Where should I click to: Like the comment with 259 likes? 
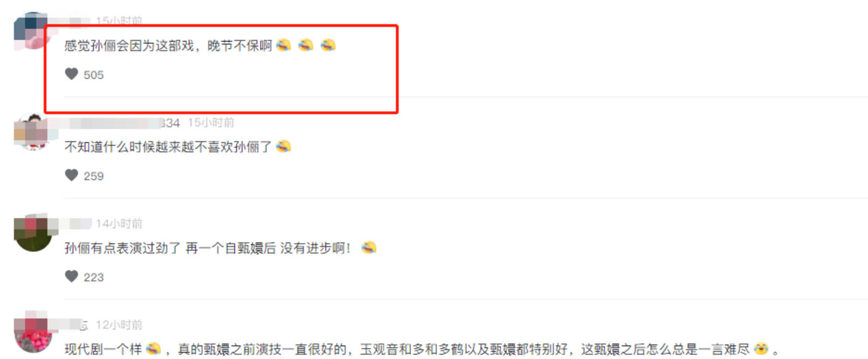[71, 175]
